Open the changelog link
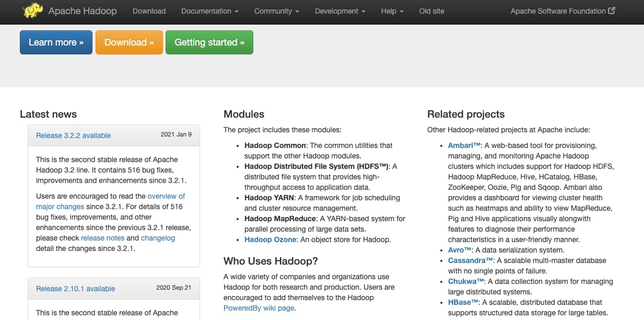Image resolution: width=644 pixels, height=320 pixels. coord(158,238)
